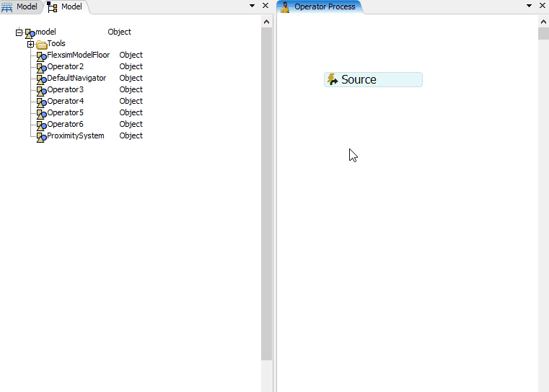Click the FlexsimModelFloor object icon

41,55
